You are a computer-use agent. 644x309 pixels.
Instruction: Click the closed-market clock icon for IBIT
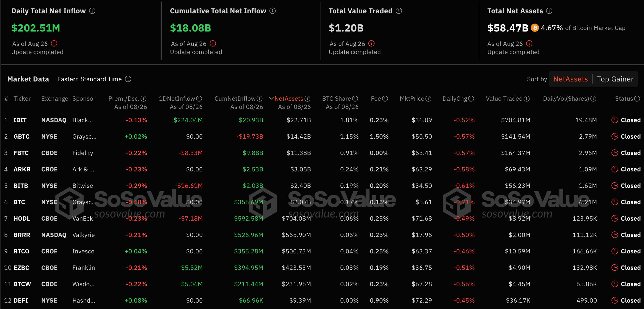point(615,120)
